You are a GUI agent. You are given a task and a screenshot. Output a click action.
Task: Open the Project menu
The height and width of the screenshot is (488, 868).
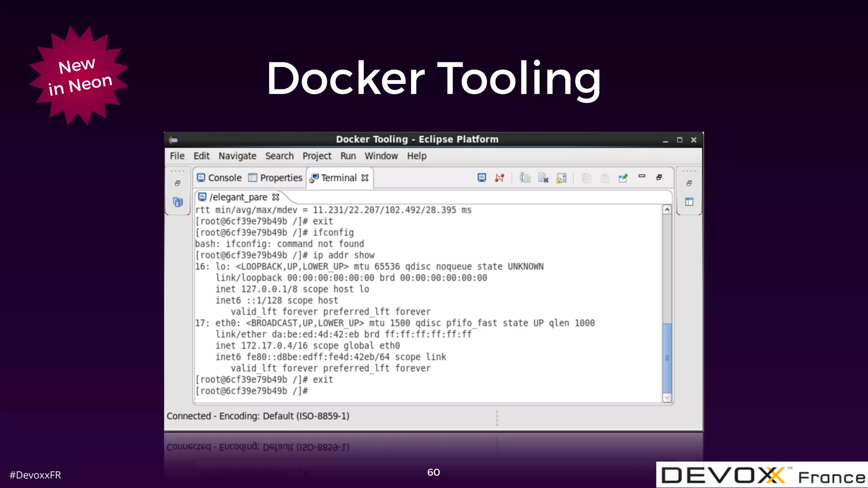[317, 156]
